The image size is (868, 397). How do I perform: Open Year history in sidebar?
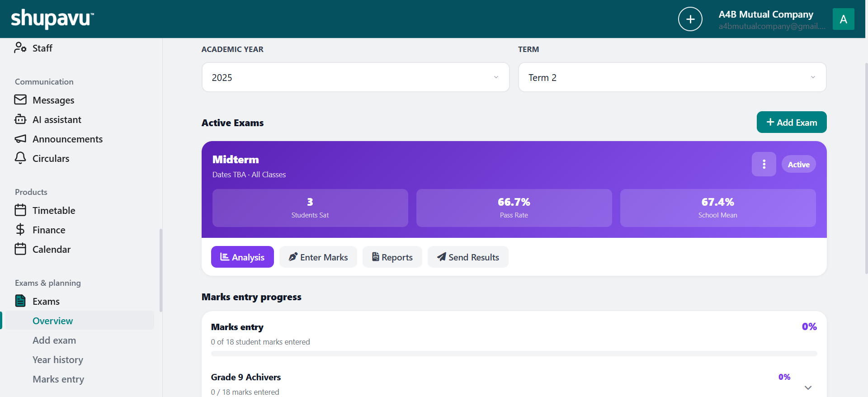coord(58,359)
